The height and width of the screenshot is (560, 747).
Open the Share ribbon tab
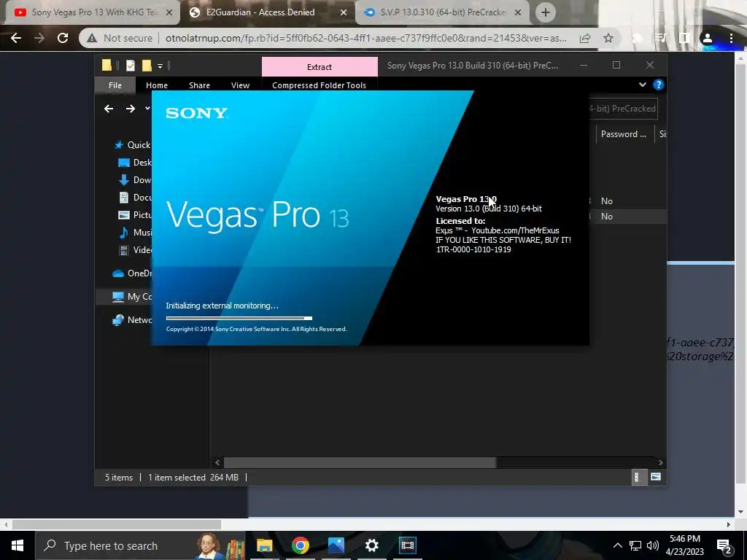[199, 85]
